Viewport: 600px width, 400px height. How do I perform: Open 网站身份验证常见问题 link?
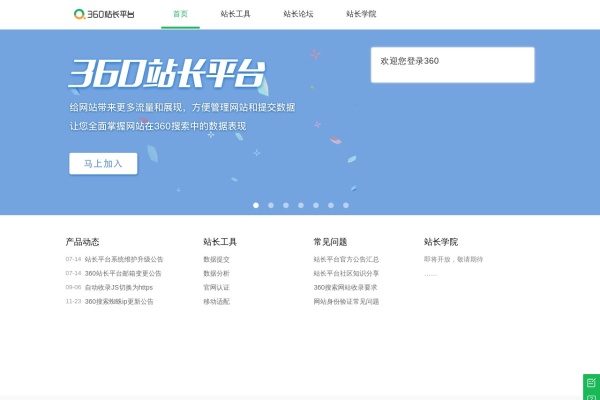tap(346, 302)
